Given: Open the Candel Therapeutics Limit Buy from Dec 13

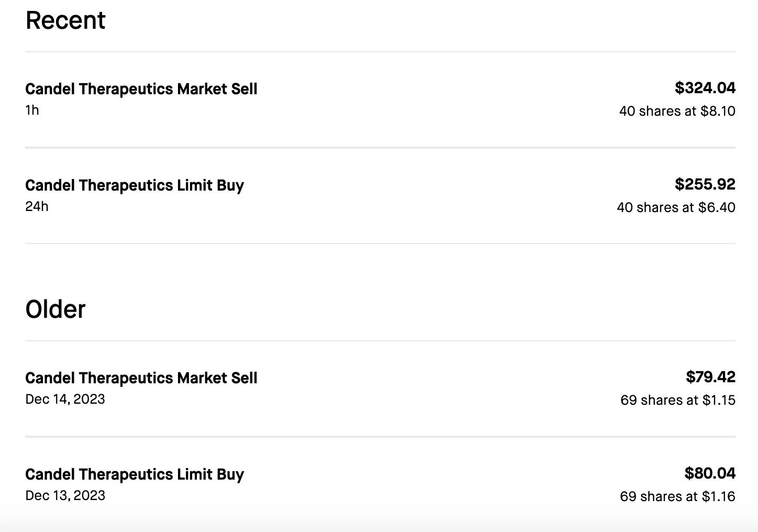Looking at the screenshot, I should (135, 474).
